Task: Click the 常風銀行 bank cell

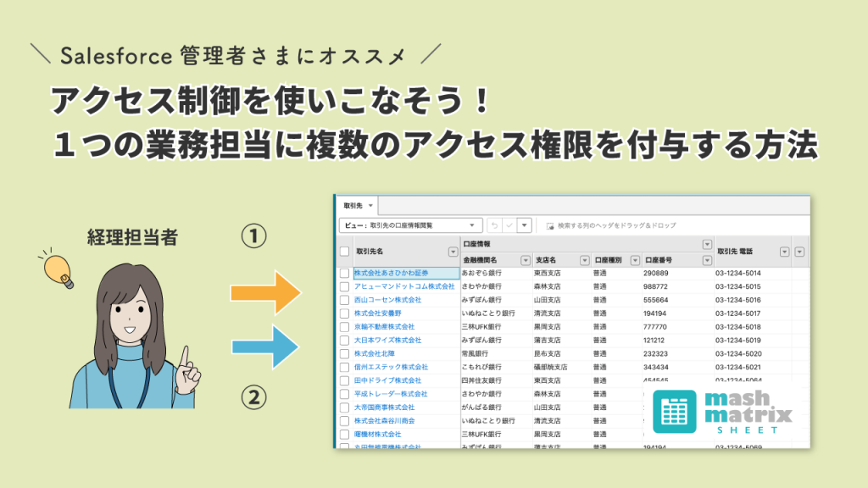Action: tap(475, 353)
